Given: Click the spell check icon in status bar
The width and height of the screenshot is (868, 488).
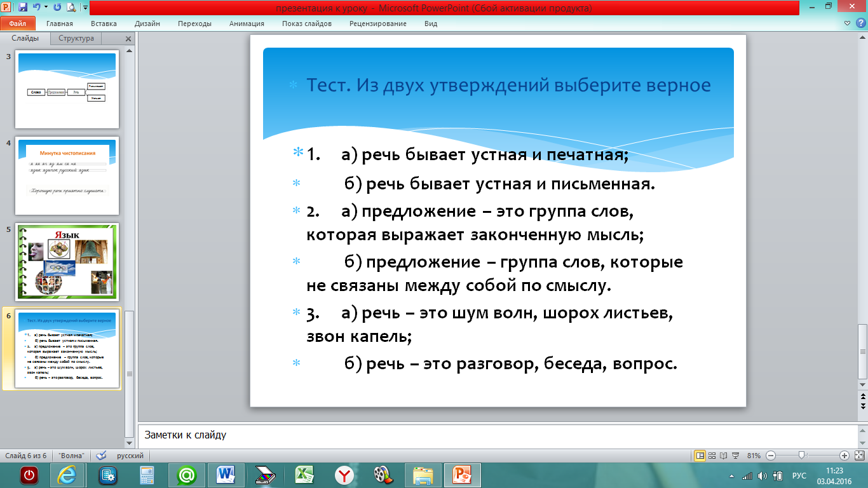Looking at the screenshot, I should 101,456.
